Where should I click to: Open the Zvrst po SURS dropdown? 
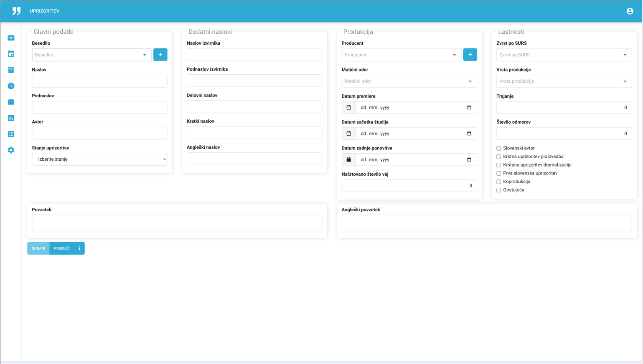click(x=564, y=55)
